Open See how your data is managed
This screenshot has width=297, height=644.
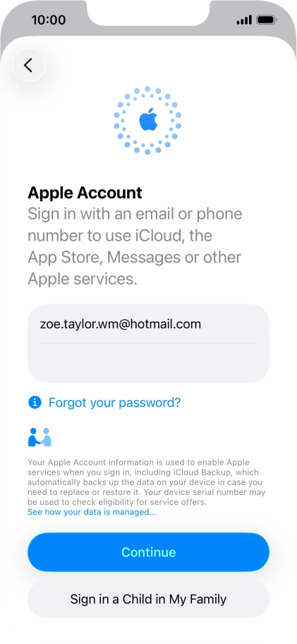click(x=92, y=512)
